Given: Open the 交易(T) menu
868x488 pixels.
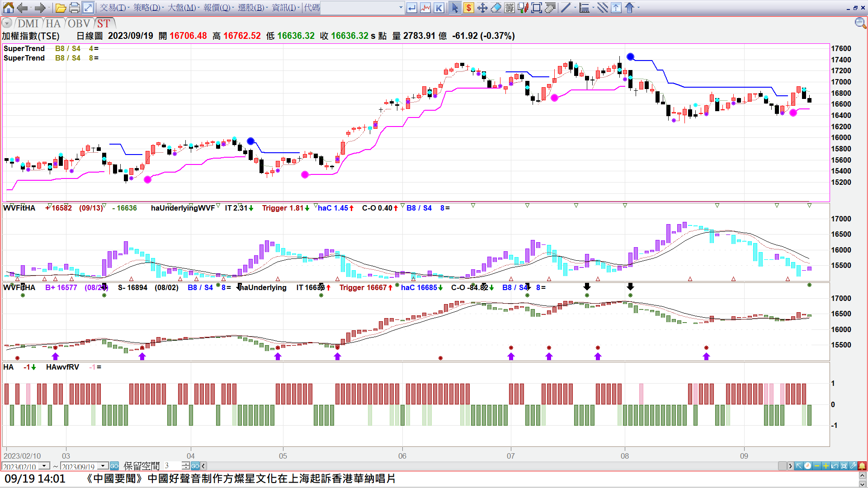Looking at the screenshot, I should 113,8.
